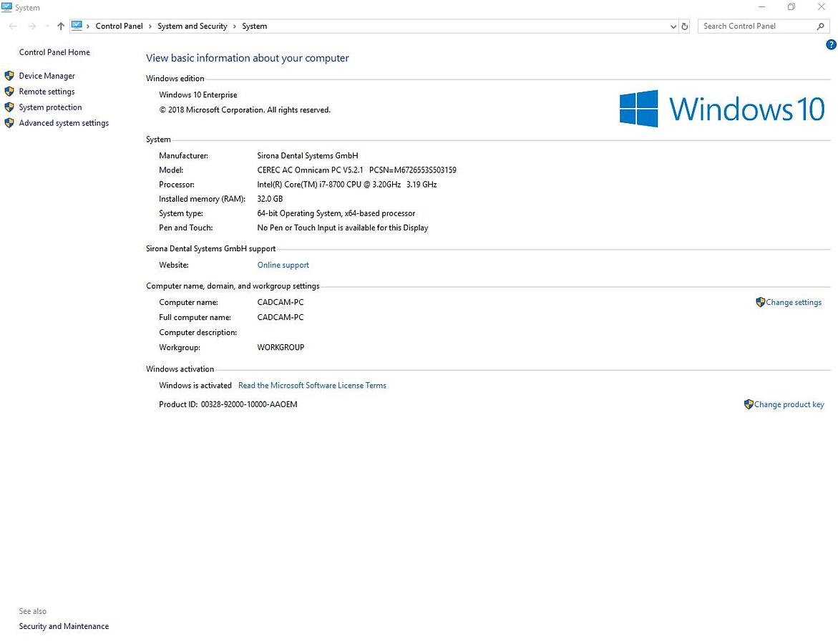Viewport: 838px width, 644px height.
Task: Click the View basic information heading
Action: (x=247, y=58)
